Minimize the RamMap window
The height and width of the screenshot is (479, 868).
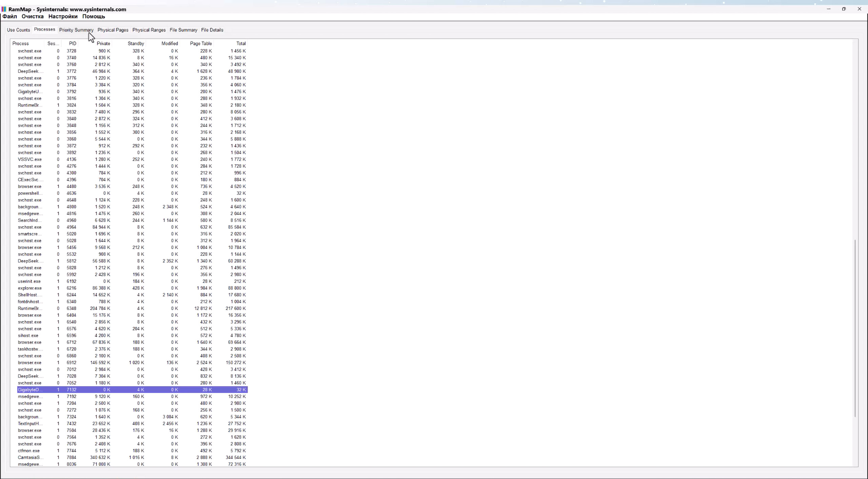point(829,9)
